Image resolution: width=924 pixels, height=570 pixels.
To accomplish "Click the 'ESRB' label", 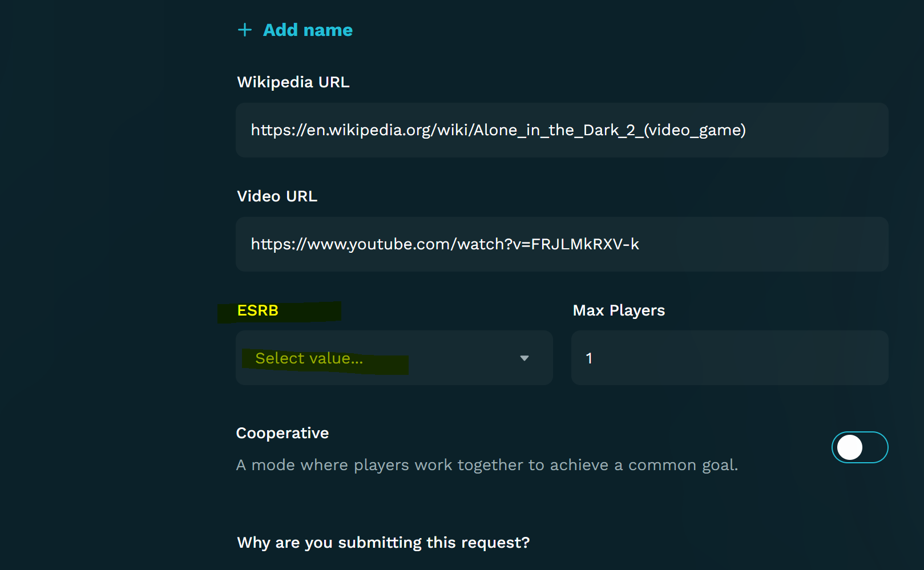I will 258,310.
